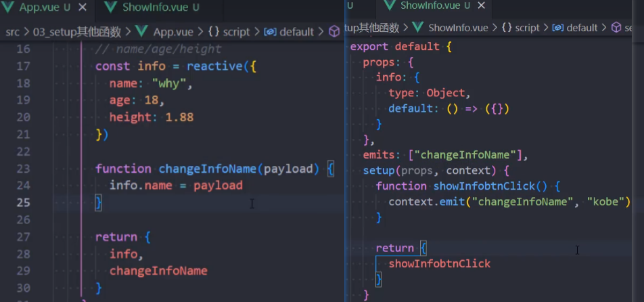
Task: Close the right group's ShowInfo.vue tab
Action: (x=482, y=5)
